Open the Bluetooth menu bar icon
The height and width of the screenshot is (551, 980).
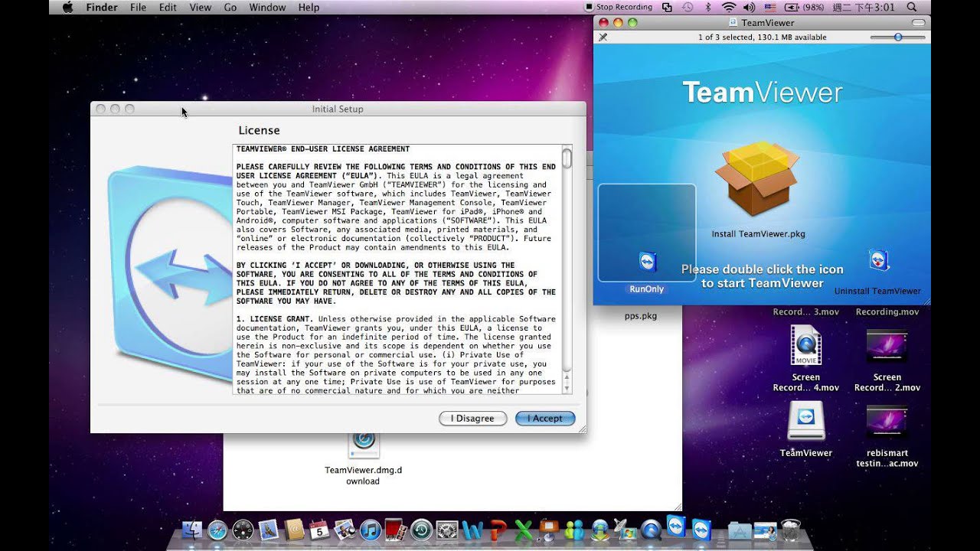(708, 8)
